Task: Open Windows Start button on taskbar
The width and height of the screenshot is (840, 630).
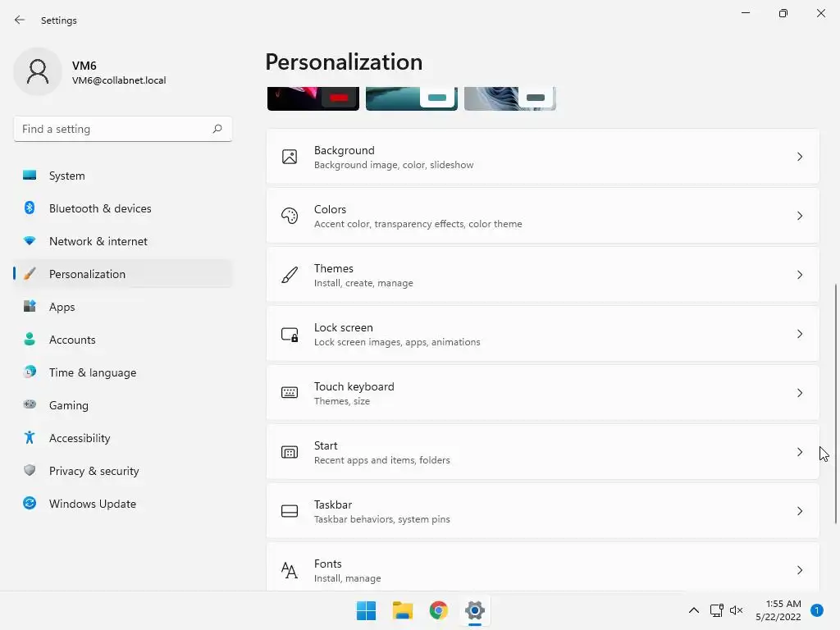Action: (367, 610)
